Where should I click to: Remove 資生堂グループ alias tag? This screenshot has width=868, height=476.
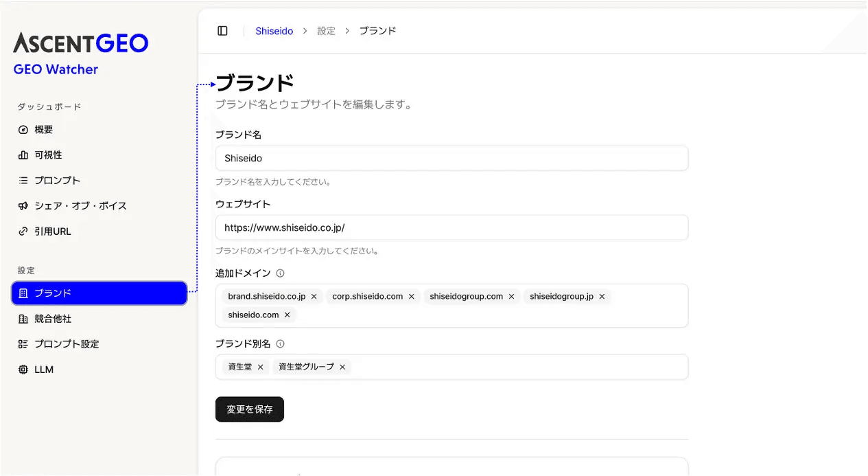pyautogui.click(x=342, y=367)
